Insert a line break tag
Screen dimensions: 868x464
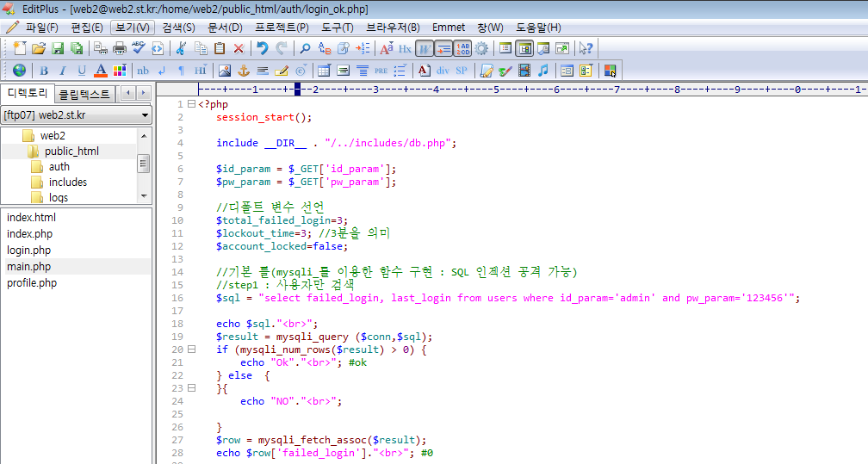(162, 71)
